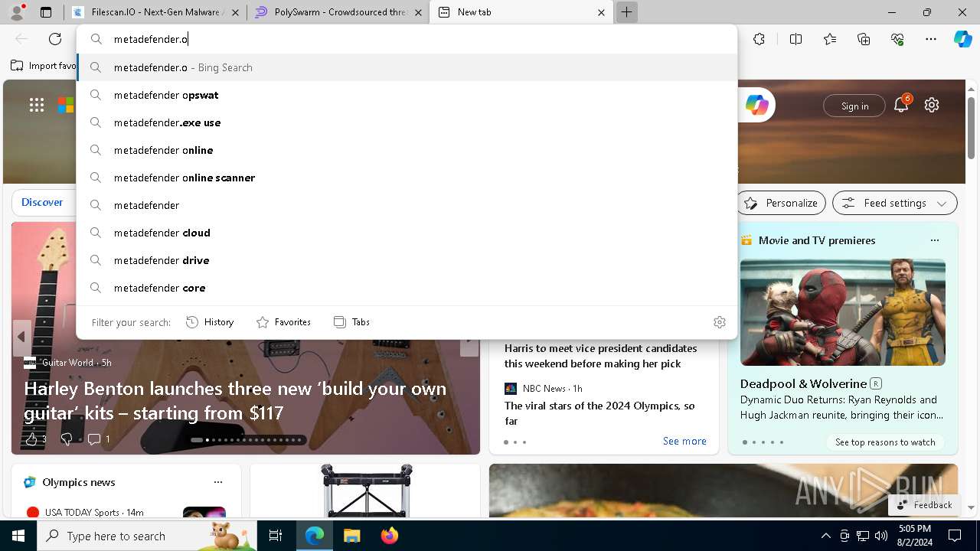The height and width of the screenshot is (551, 980).
Task: Open Movie and TV premieres options
Action: point(934,240)
